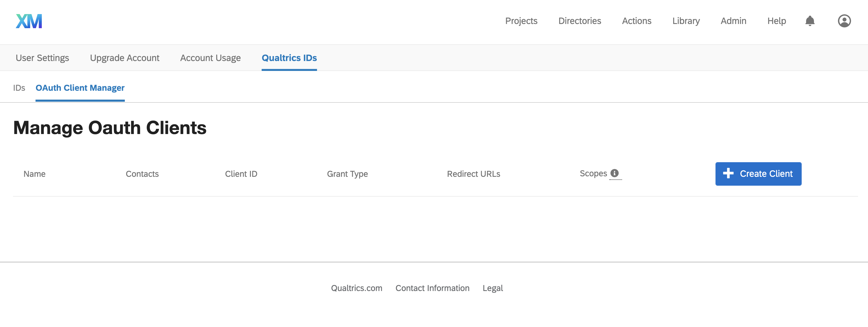
Task: Click the Contacts column header
Action: point(142,174)
